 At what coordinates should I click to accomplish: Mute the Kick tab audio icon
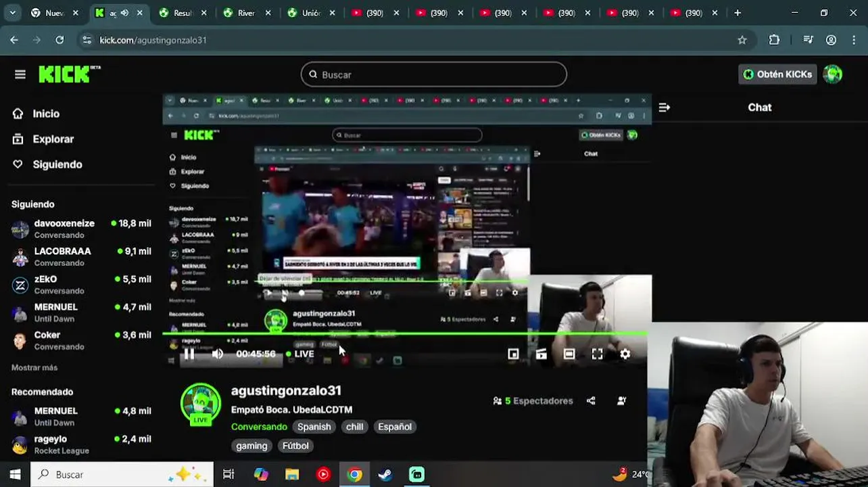(124, 13)
